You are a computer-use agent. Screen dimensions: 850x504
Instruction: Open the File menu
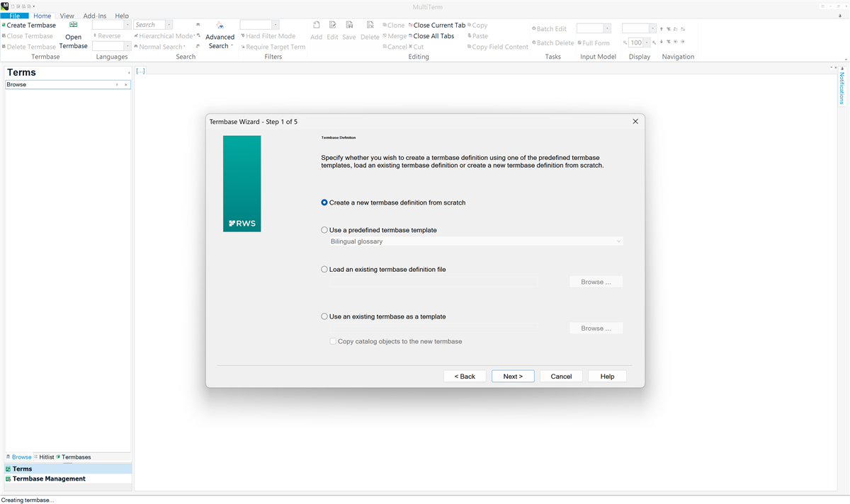15,16
